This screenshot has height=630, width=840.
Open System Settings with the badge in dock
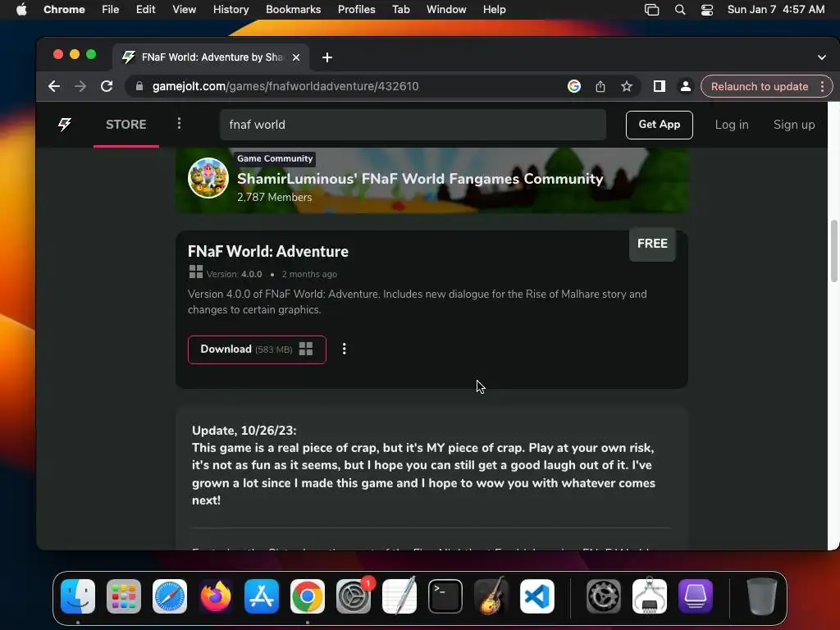click(354, 596)
